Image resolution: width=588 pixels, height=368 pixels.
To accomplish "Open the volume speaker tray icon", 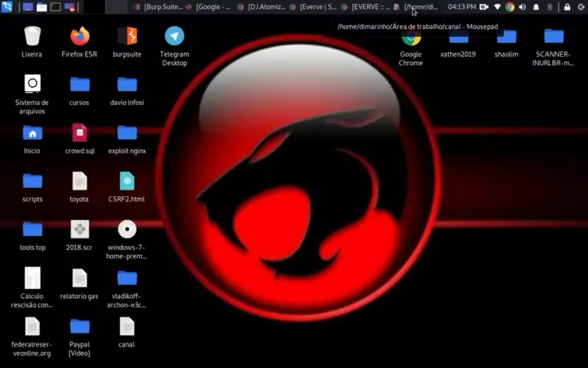I will (x=522, y=7).
